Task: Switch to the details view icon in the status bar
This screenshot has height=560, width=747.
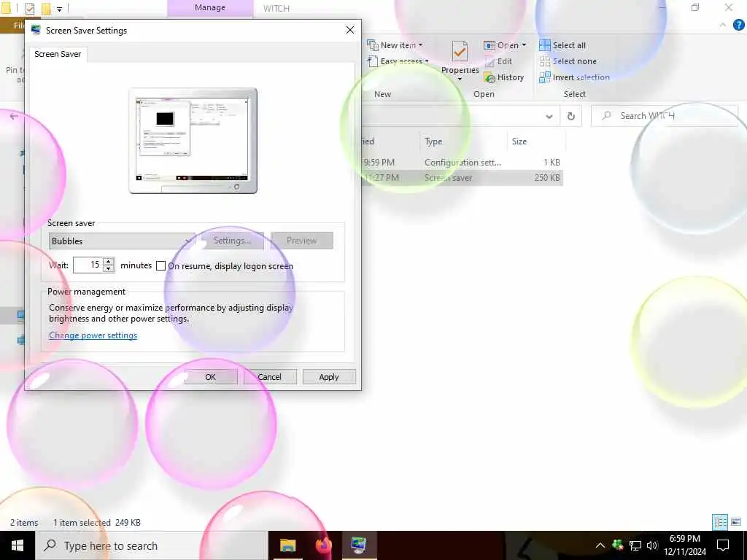Action: [720, 522]
